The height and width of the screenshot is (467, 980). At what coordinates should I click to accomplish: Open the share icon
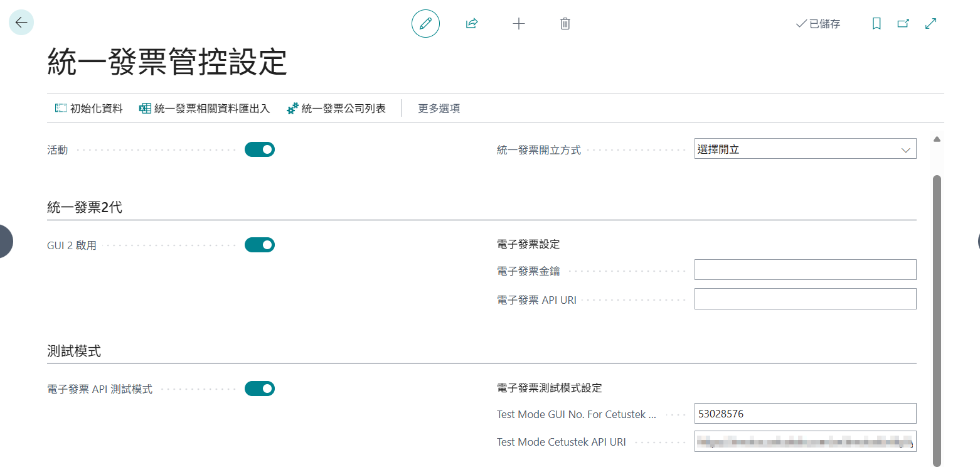(x=472, y=24)
